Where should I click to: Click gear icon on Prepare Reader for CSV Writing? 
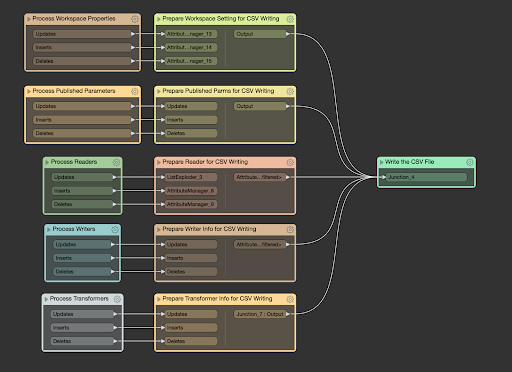coord(290,162)
